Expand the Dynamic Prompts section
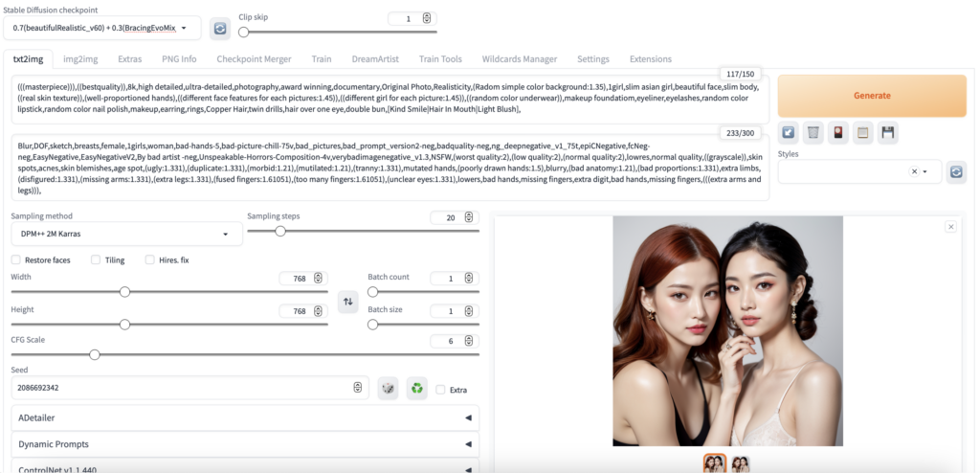The width and height of the screenshot is (980, 473). (x=245, y=444)
